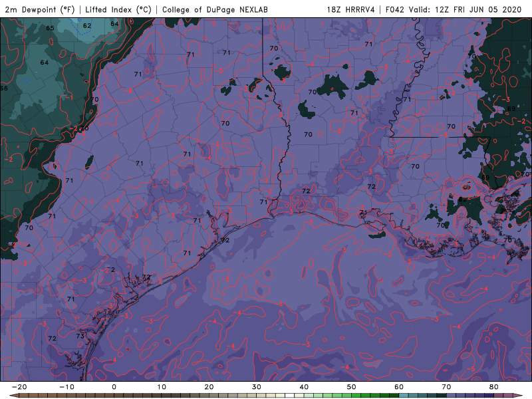
Task: Click the "0" label on the color scale
Action: click(114, 387)
